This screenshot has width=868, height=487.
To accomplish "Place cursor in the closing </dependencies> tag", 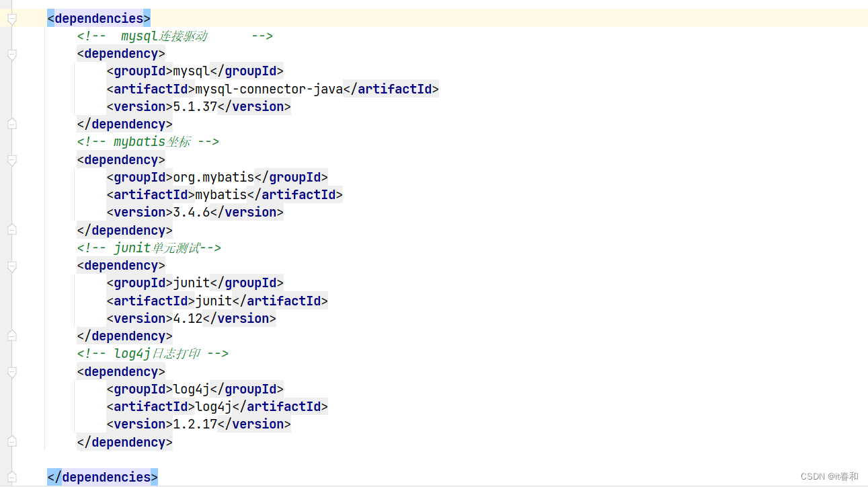I will (102, 478).
